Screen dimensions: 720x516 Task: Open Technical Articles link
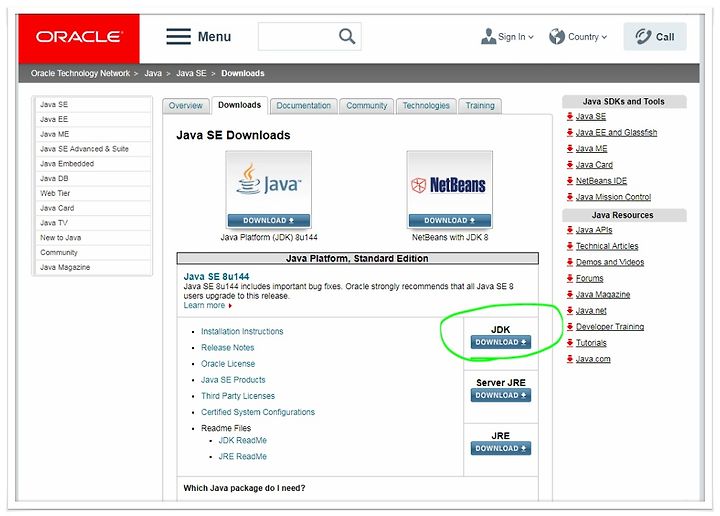[x=607, y=246]
